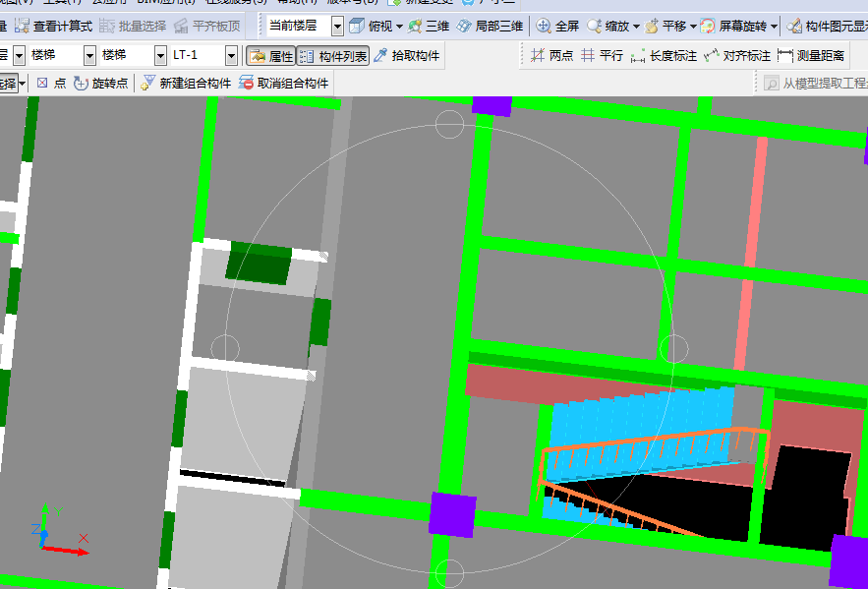Image resolution: width=868 pixels, height=589 pixels.
Task: Expand the 选择 selection mode dropdown
Action: [x=23, y=84]
